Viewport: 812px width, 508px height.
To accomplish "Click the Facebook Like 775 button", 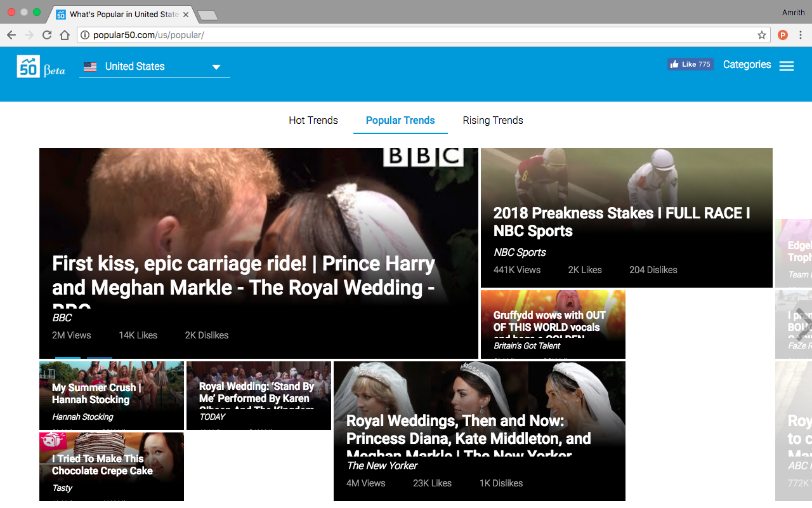I will (x=690, y=64).
